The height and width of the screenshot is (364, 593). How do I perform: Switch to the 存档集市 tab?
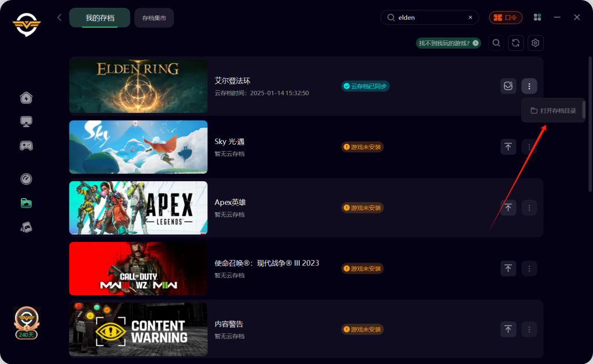tap(154, 18)
